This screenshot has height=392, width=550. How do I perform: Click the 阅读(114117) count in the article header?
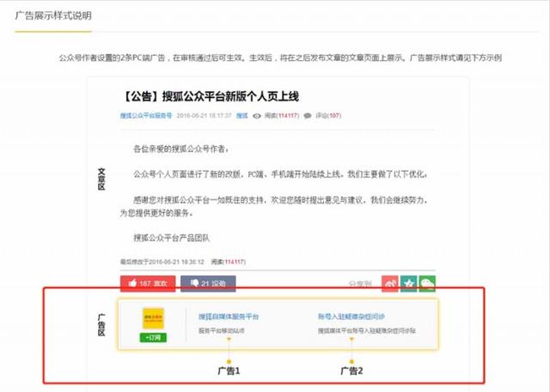(282, 116)
